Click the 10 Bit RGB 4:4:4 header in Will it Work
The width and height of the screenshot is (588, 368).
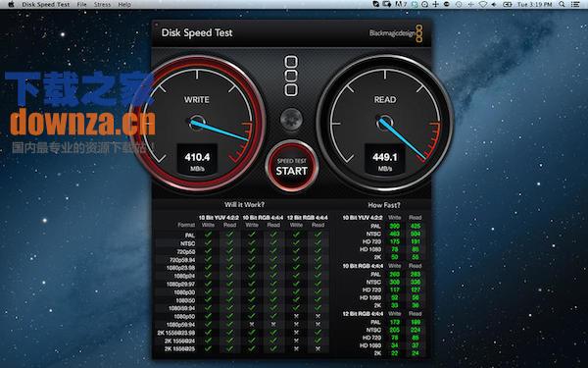[x=263, y=218]
